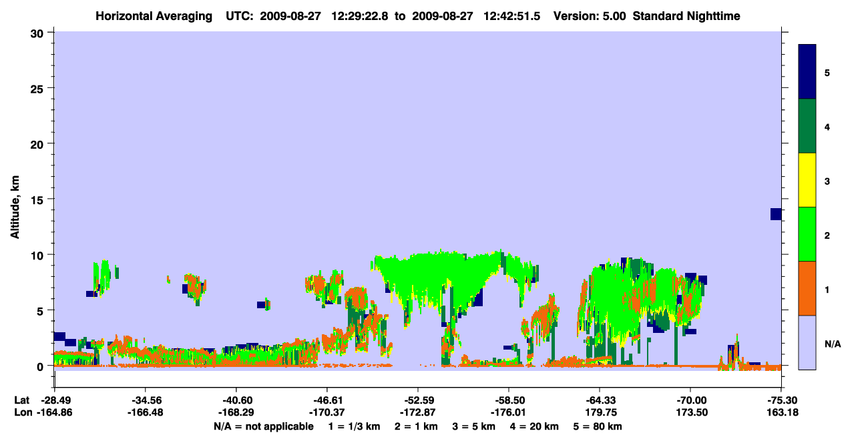Click longitude value '-172.87'
868x445 pixels.
point(417,412)
